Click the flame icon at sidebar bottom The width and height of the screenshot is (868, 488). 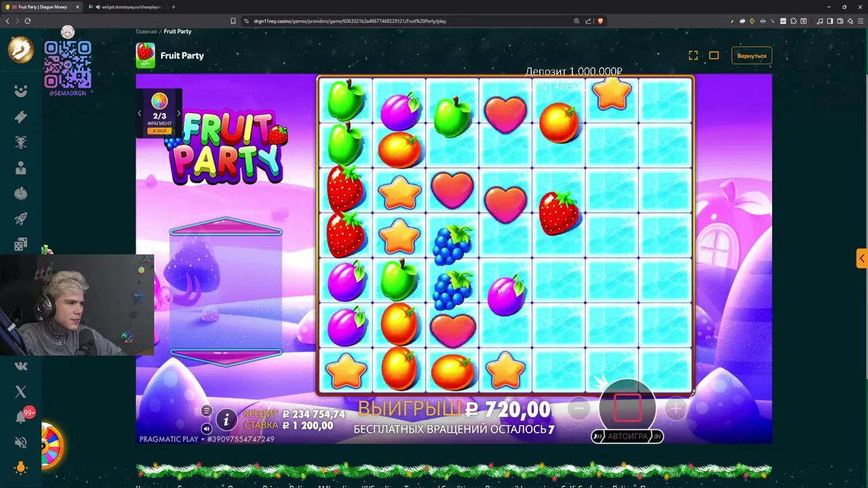pyautogui.click(x=21, y=467)
